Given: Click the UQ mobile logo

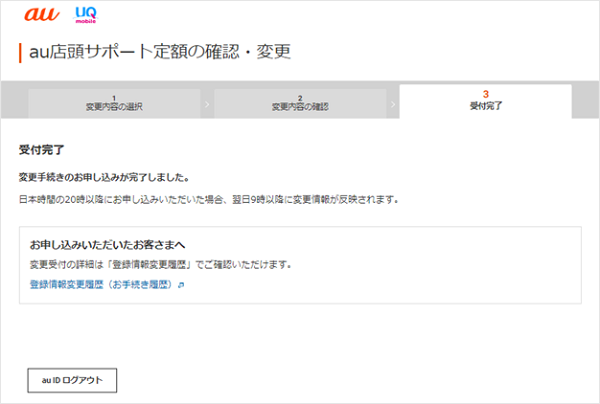Looking at the screenshot, I should coord(86,16).
